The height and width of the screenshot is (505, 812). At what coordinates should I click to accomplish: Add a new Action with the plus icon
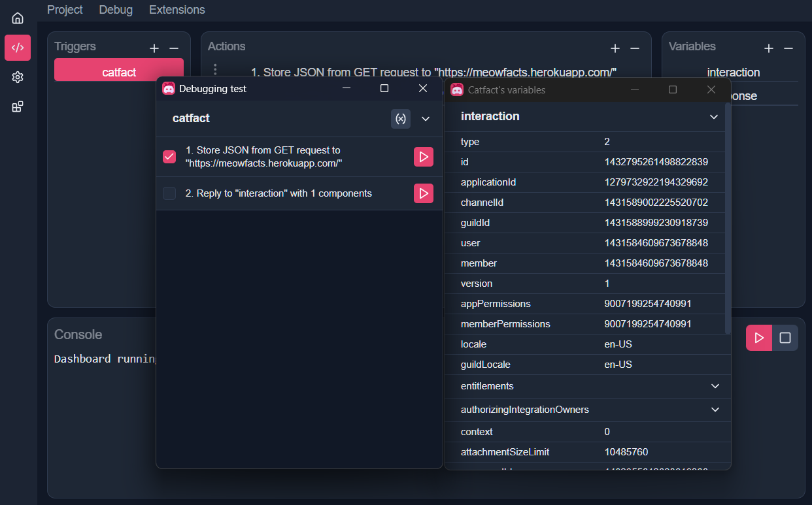pos(615,48)
